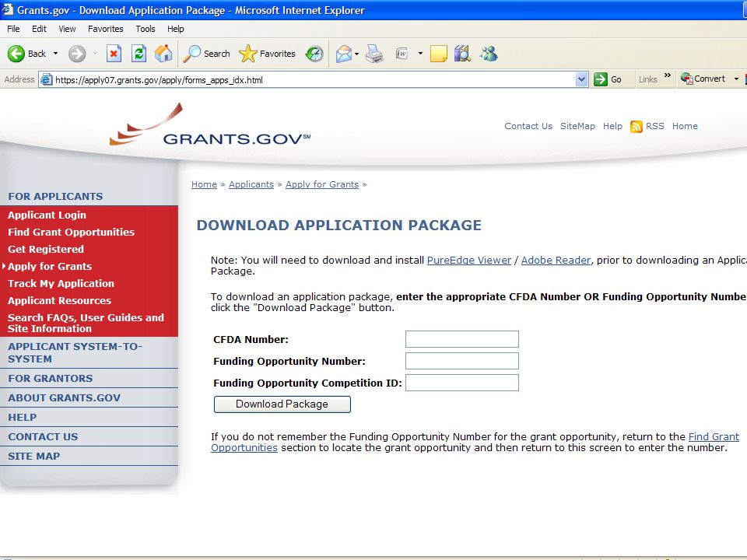
Task: Stop loading with the red X icon
Action: point(114,54)
